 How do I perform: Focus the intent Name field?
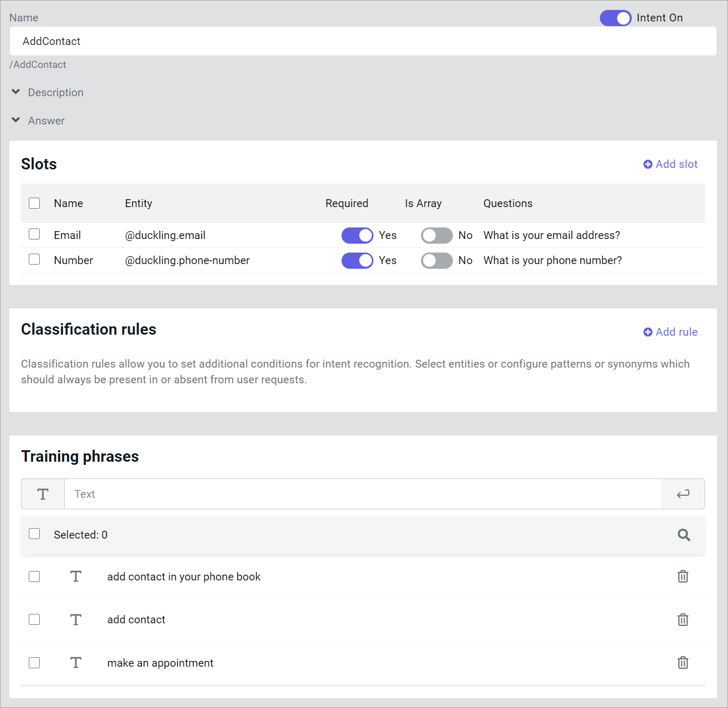(363, 41)
